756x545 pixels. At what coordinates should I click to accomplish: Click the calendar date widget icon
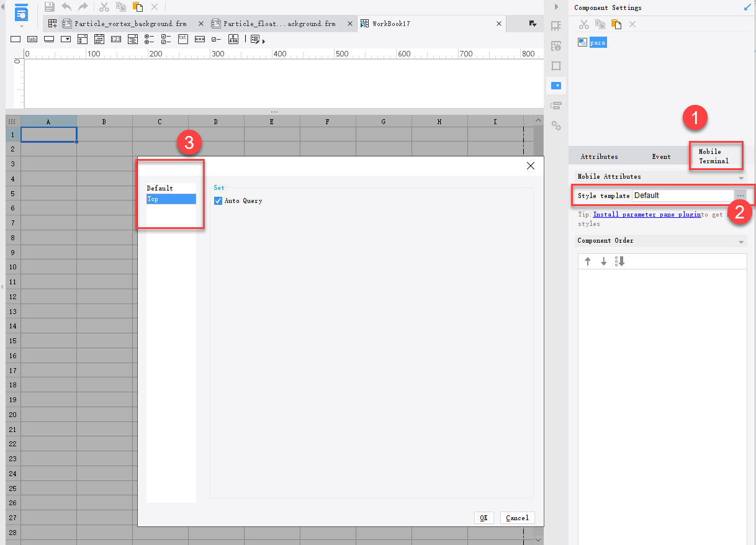coord(99,39)
